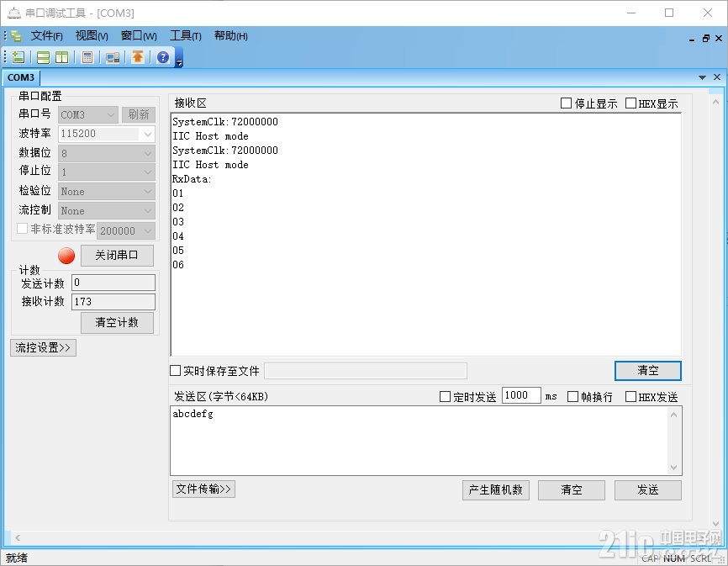Enable 非标准波特率 checkbox
The image size is (728, 566).
click(x=22, y=229)
